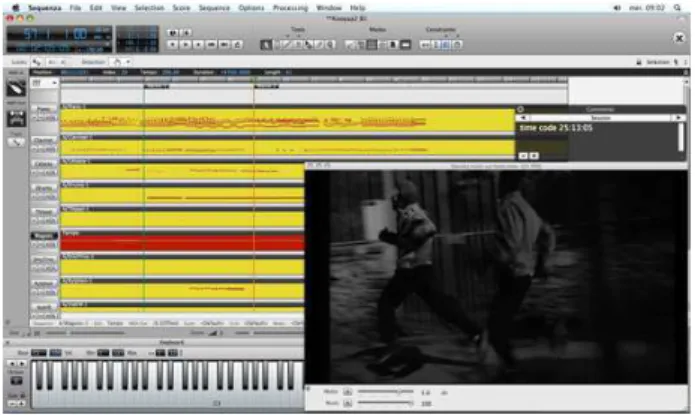This screenshot has height=415, width=695.
Task: Select the magnifier zoom tool
Action: pos(330,44)
